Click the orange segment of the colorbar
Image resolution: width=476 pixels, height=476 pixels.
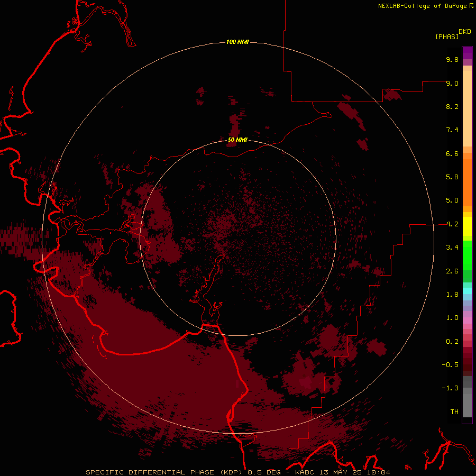click(467, 183)
